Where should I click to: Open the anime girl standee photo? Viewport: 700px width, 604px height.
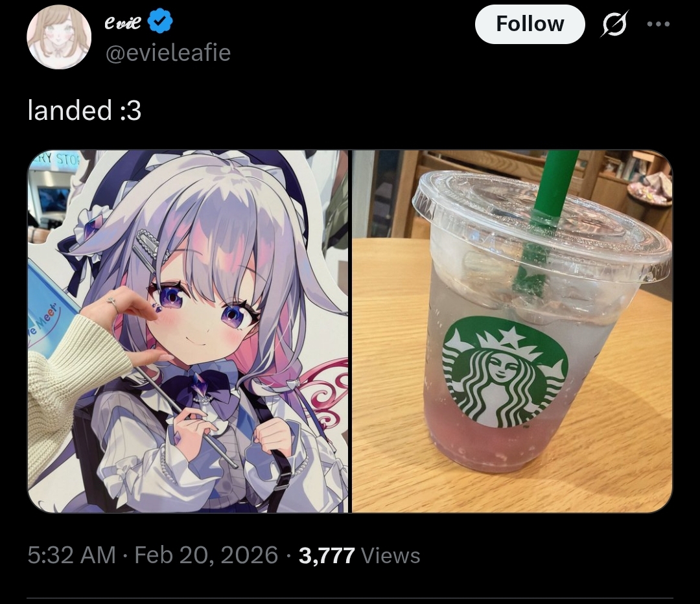188,331
